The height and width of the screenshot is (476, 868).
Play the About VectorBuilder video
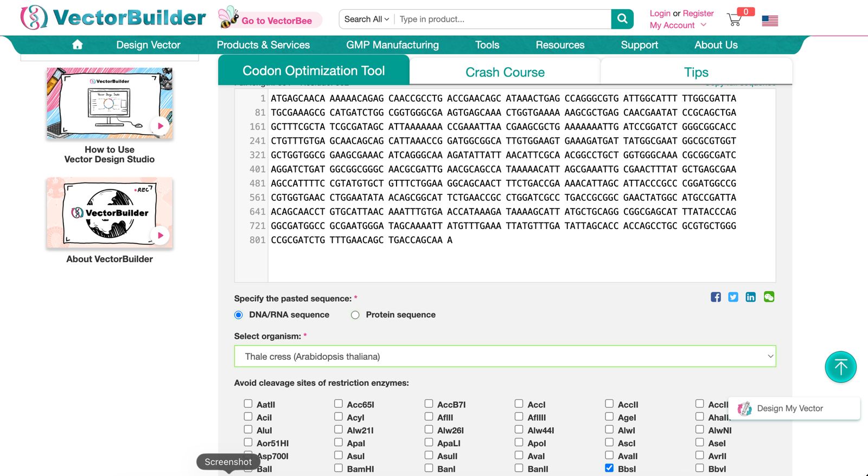click(160, 236)
